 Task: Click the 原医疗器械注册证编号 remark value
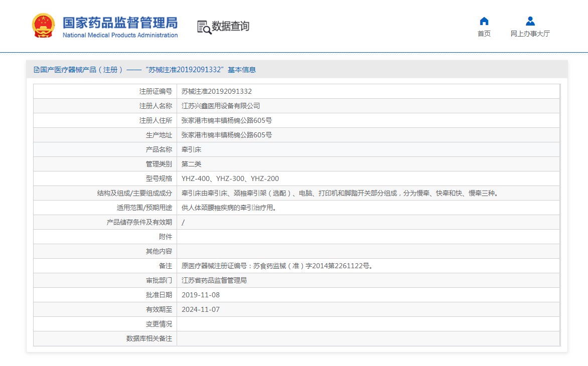pos(277,266)
